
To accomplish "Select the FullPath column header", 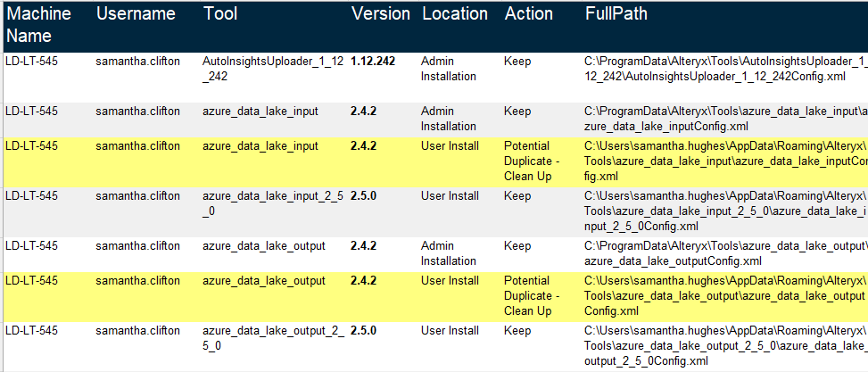I will [x=616, y=14].
